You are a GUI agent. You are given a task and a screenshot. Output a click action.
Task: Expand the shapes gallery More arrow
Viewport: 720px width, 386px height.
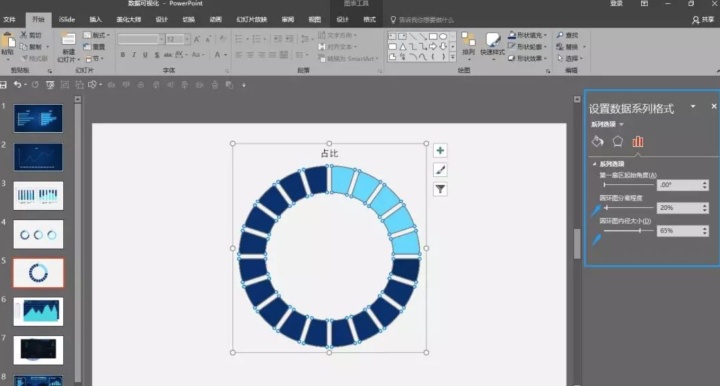click(x=453, y=57)
